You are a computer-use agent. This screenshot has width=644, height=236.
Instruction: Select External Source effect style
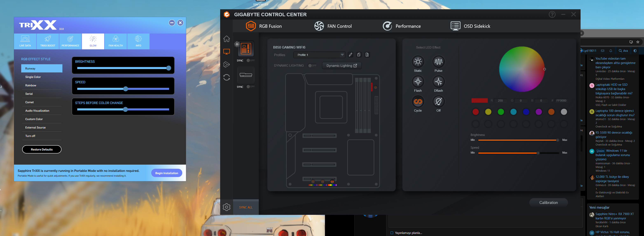(42, 127)
